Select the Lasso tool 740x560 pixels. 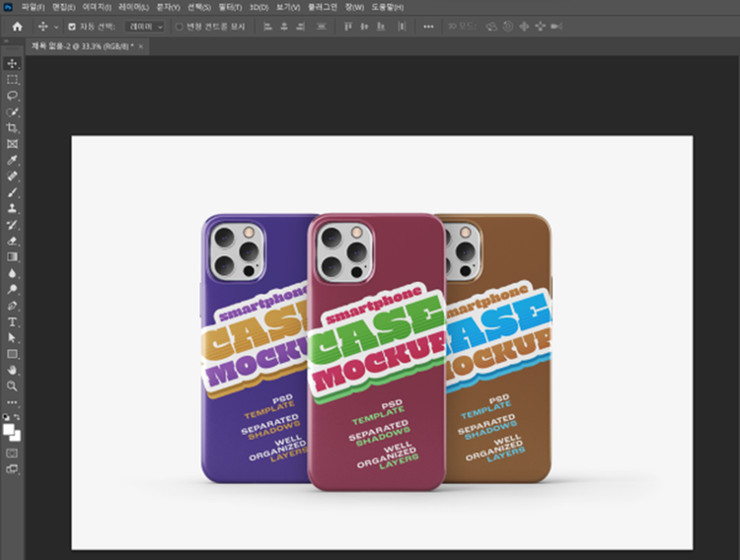point(12,96)
